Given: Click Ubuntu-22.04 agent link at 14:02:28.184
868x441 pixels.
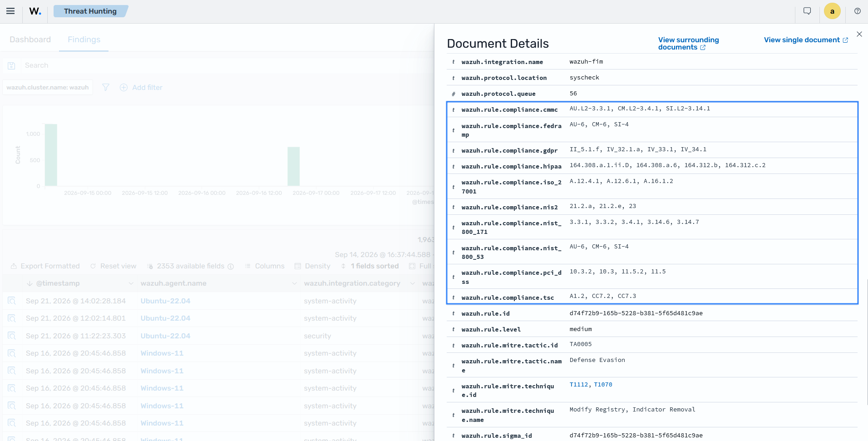Looking at the screenshot, I should point(165,301).
